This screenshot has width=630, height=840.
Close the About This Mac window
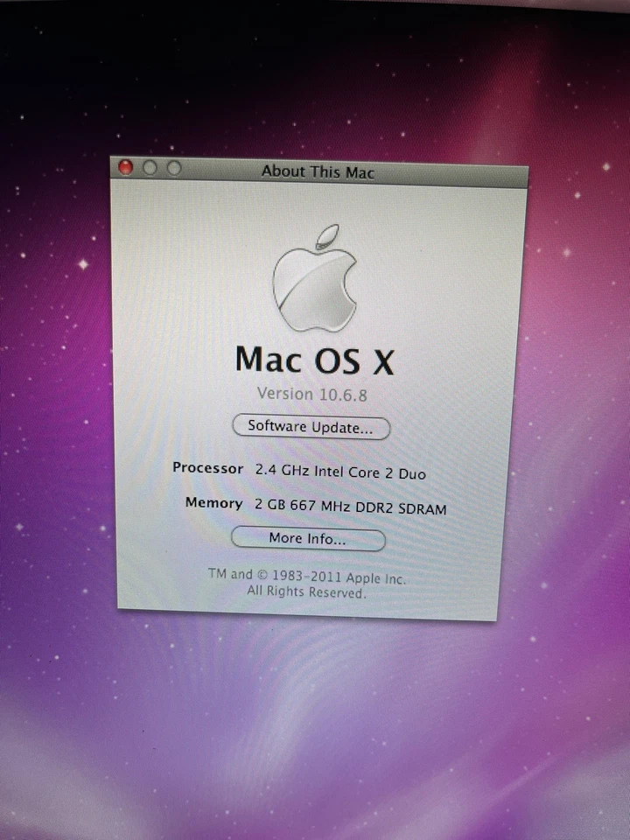pyautogui.click(x=125, y=168)
